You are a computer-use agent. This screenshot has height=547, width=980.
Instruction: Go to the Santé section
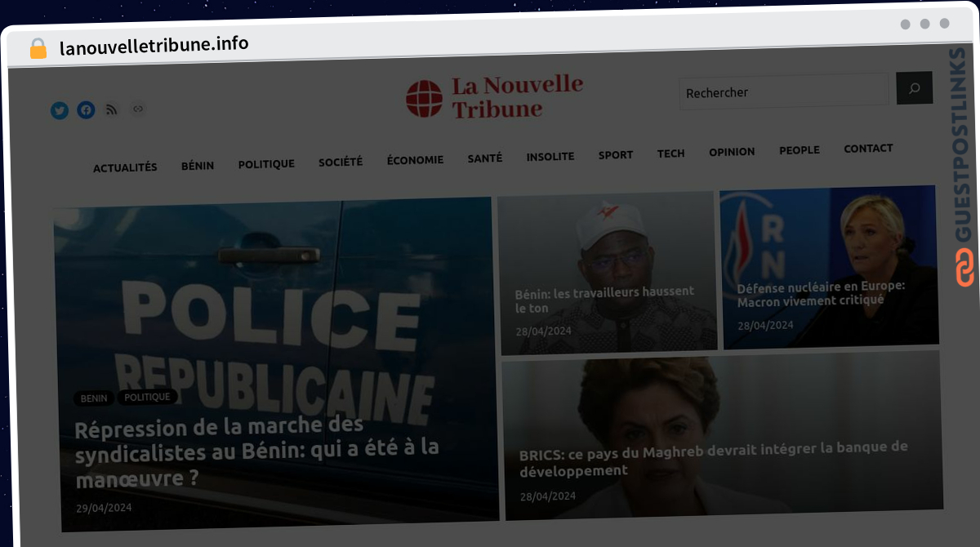[x=485, y=158]
